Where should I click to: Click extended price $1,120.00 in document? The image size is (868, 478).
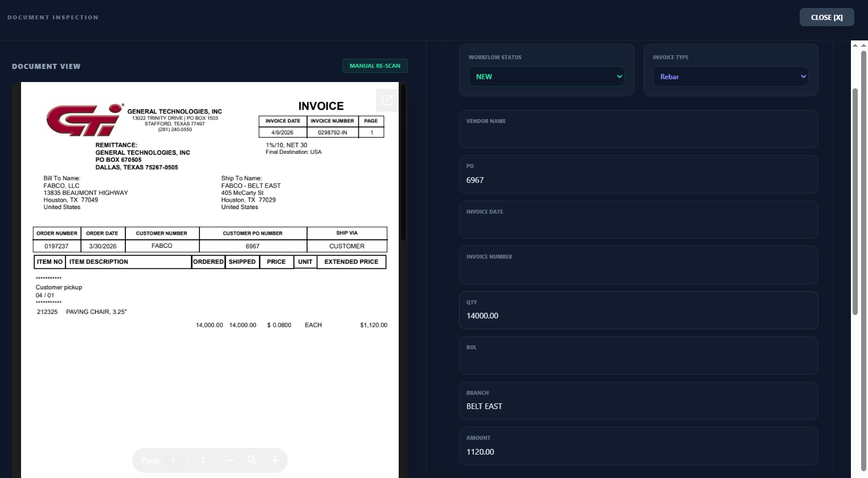click(x=374, y=325)
